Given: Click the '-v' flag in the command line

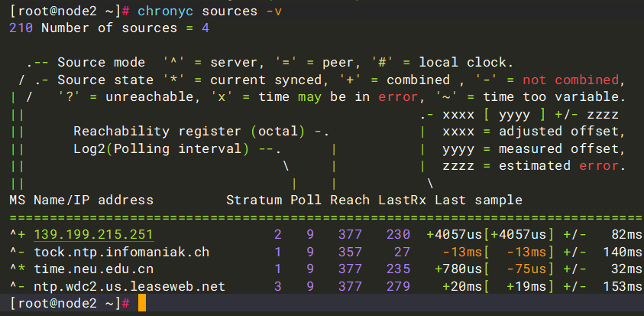Looking at the screenshot, I should pyautogui.click(x=274, y=11).
